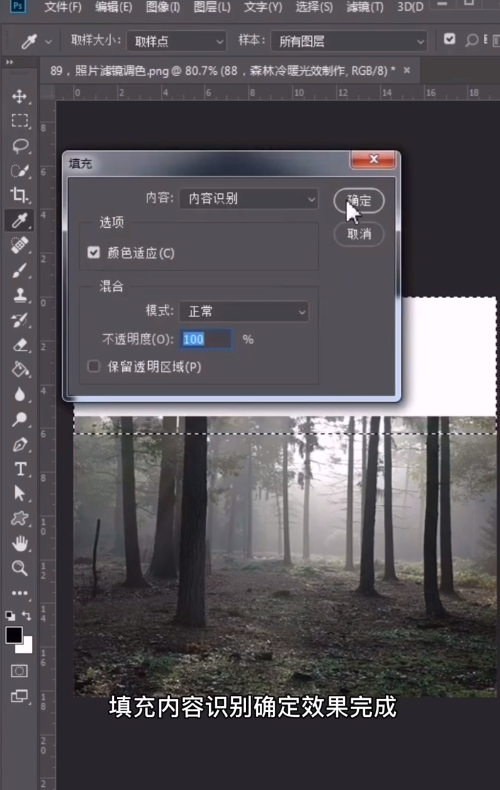This screenshot has width=500, height=790.
Task: Pick the black foreground color swatch
Action: pyautogui.click(x=13, y=635)
